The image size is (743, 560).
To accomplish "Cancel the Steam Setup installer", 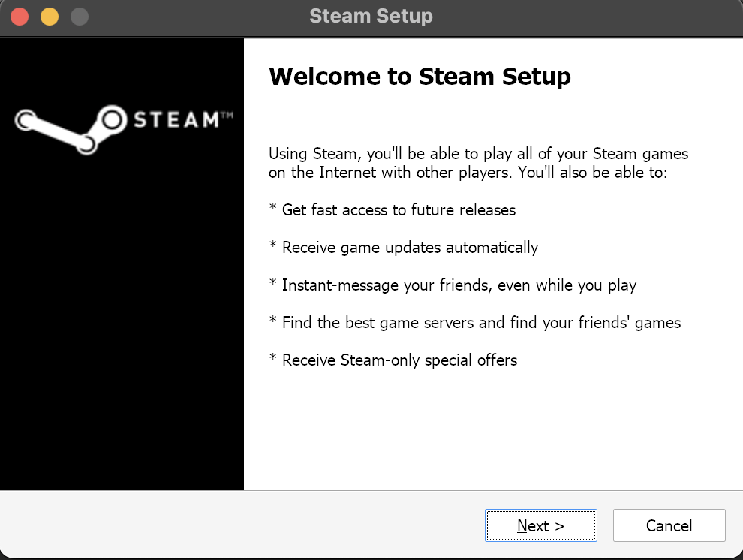I will [669, 525].
